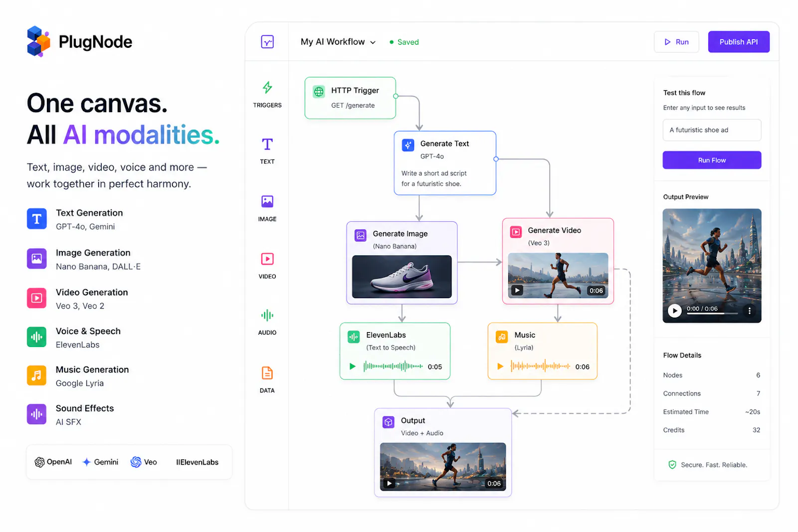This screenshot has width=798, height=532.
Task: Click the Output node cube icon
Action: click(x=389, y=422)
